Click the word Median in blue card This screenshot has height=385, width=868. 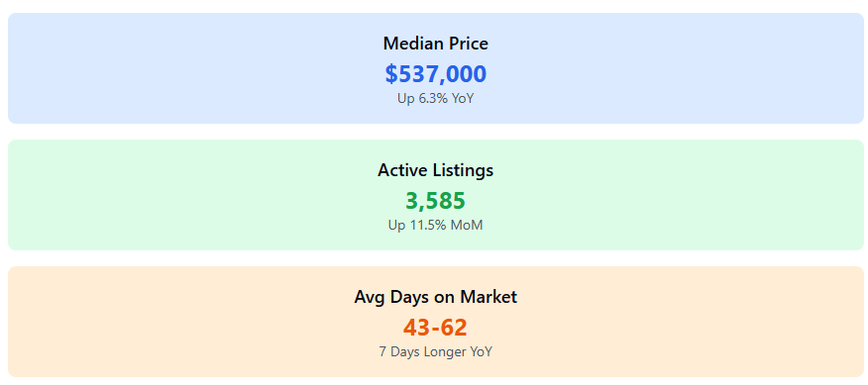point(413,44)
